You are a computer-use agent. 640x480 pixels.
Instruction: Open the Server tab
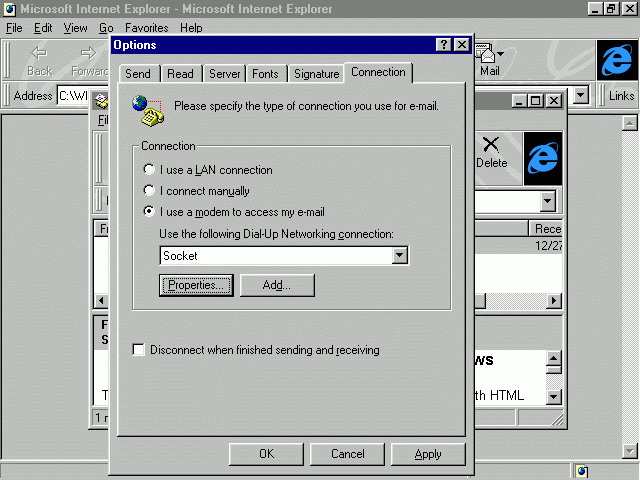click(224, 74)
